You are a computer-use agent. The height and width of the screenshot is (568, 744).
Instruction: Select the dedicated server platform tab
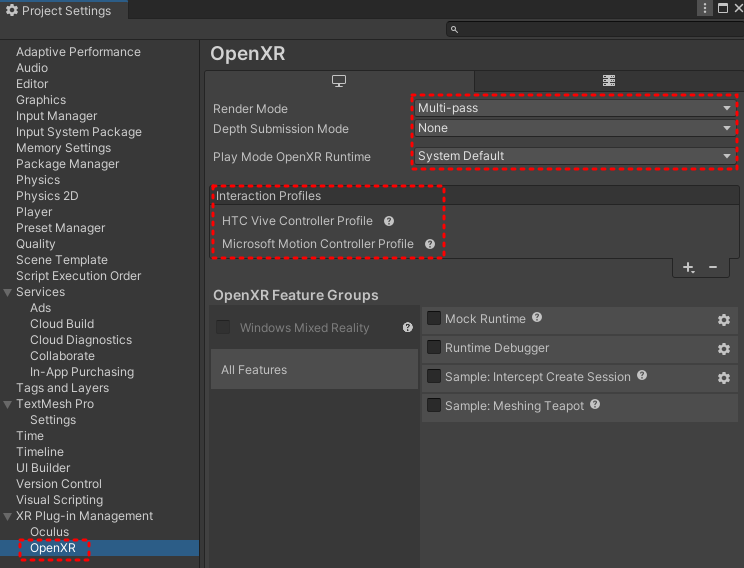[609, 81]
